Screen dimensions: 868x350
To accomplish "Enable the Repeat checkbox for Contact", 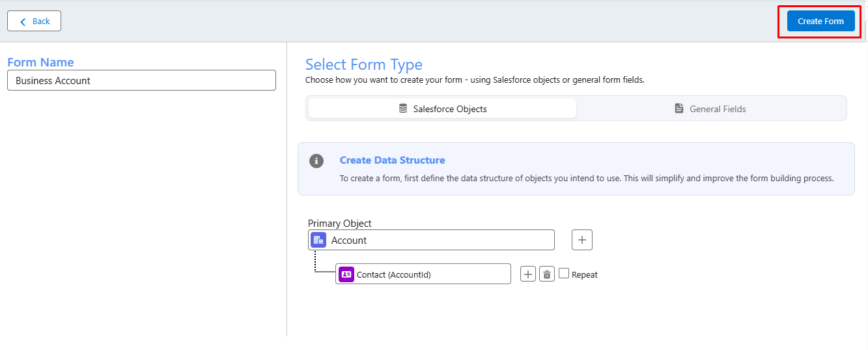I will pyautogui.click(x=564, y=274).
